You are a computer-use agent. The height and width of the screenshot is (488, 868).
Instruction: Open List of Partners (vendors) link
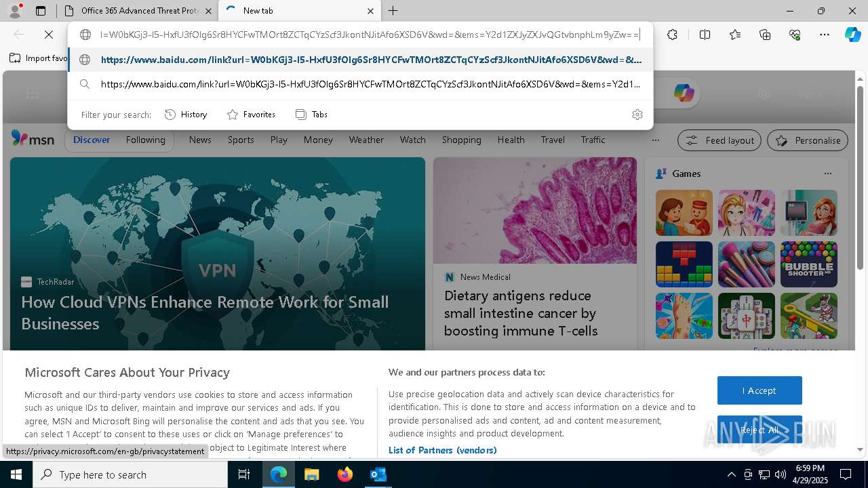point(443,450)
